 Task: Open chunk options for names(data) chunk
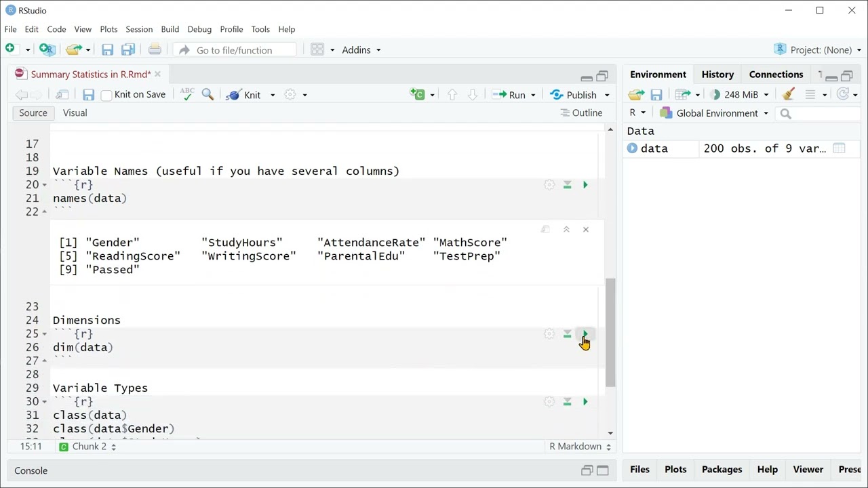point(549,184)
